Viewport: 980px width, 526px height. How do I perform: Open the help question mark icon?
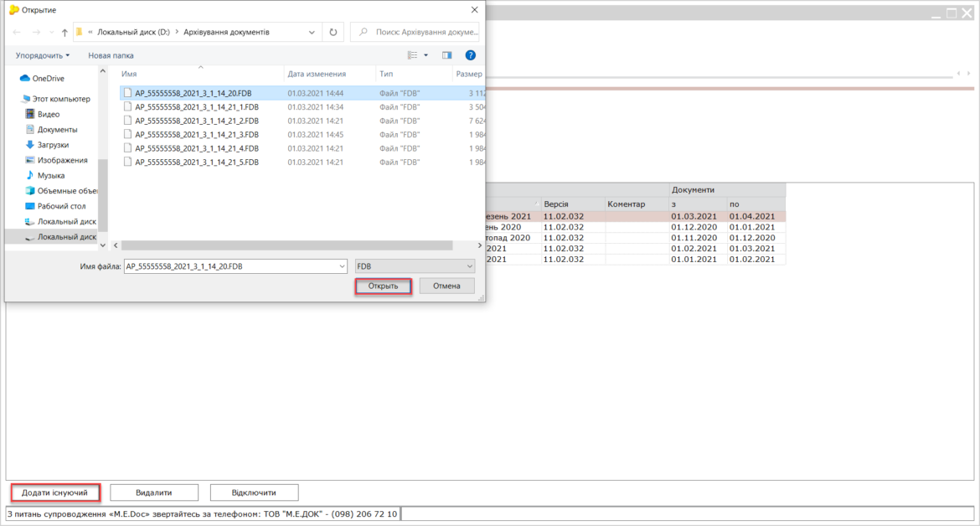tap(471, 55)
